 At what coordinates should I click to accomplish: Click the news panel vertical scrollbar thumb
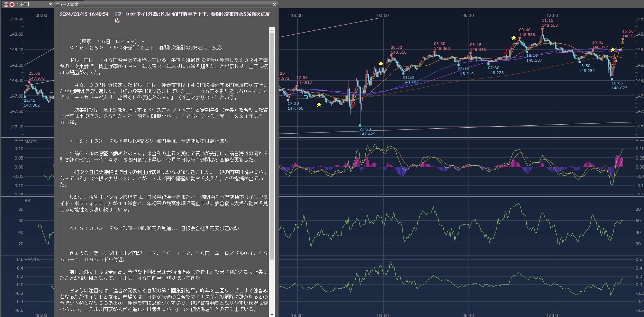(x=272, y=145)
